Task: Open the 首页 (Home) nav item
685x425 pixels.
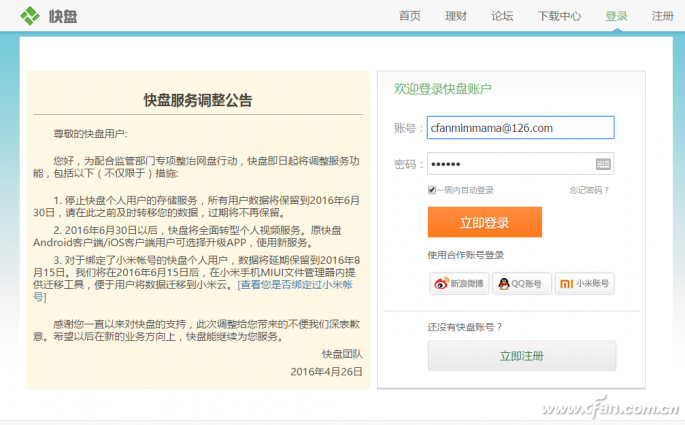Action: (x=409, y=16)
